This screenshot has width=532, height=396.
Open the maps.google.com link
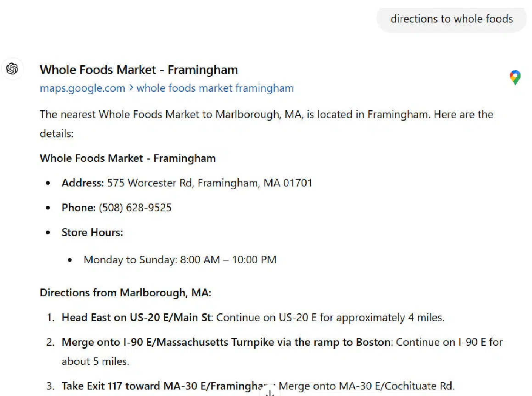tap(83, 88)
